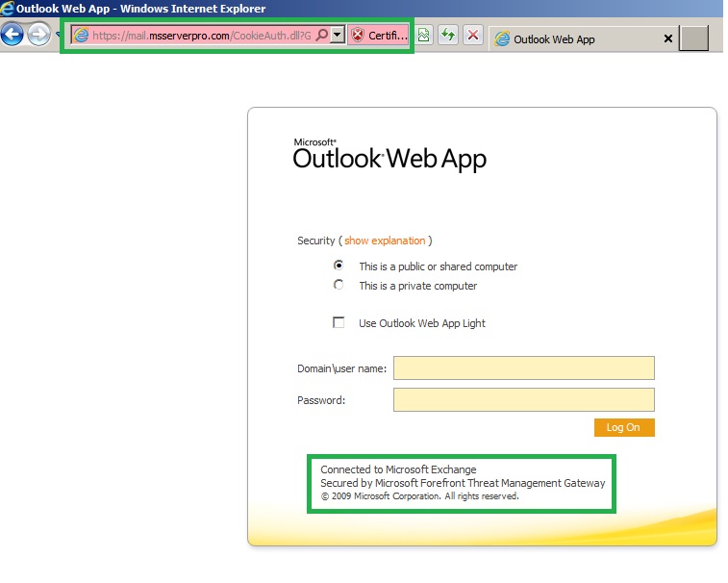Click the search magnifier in the address bar

[x=321, y=35]
